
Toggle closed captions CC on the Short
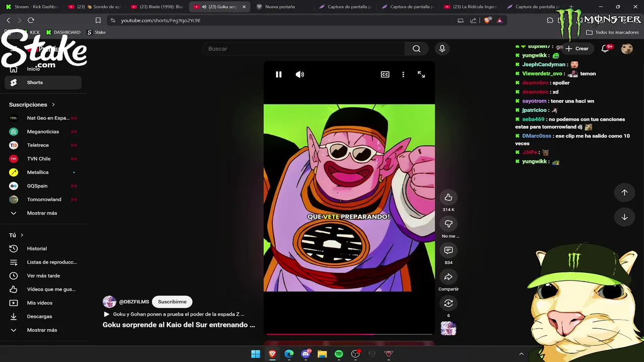coord(385,74)
